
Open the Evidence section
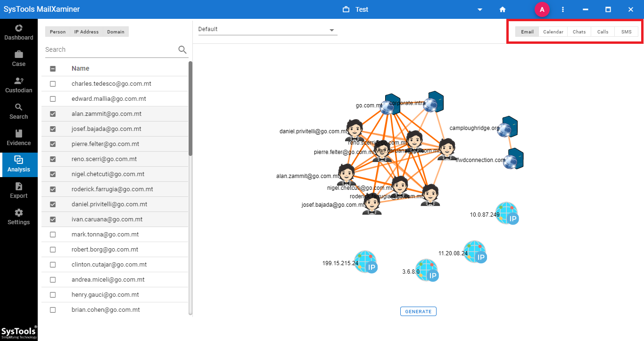click(19, 138)
